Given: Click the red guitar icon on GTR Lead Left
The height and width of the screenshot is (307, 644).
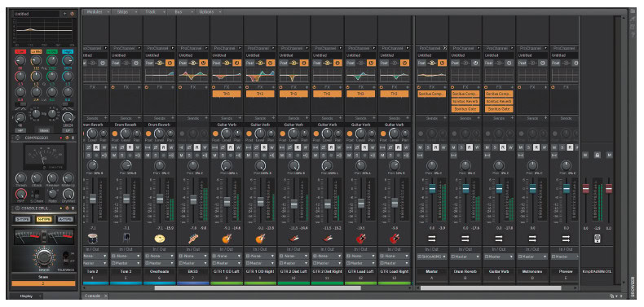Looking at the screenshot, I should [x=361, y=238].
